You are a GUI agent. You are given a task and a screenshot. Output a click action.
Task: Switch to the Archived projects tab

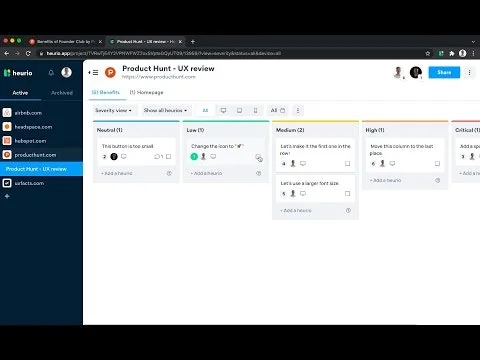(62, 93)
